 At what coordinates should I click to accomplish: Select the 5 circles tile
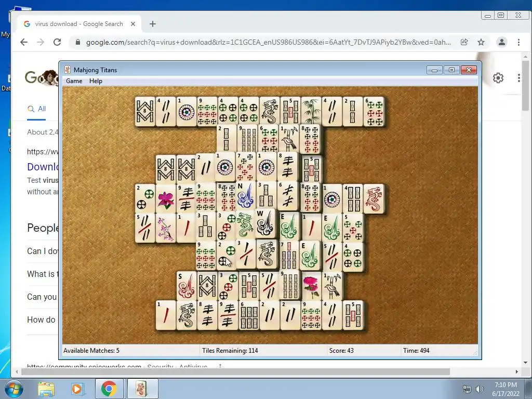[x=353, y=228]
